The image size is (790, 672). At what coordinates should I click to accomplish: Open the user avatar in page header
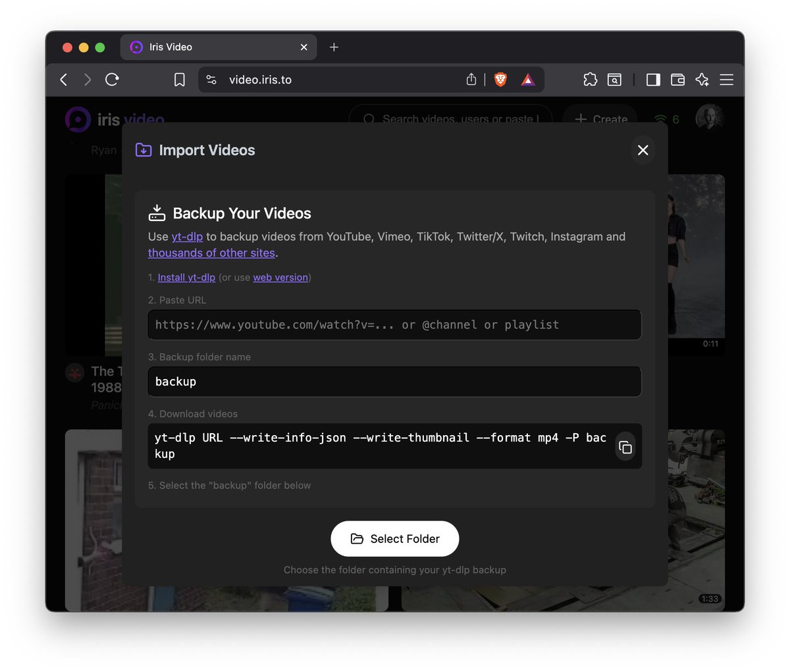[x=710, y=118]
